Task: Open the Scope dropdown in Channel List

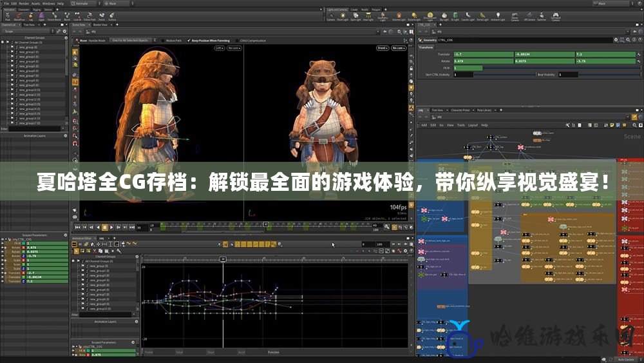Action: (26, 31)
